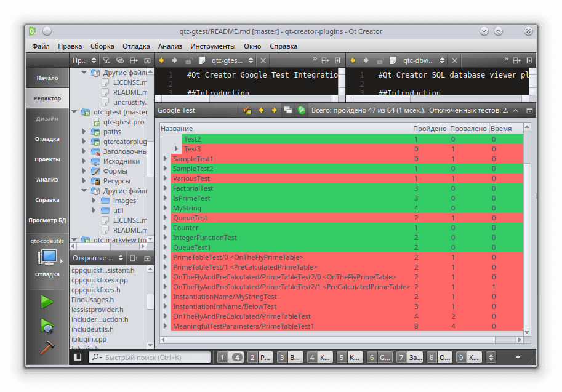562x392 pixels.
Task: Open cppquickfixes.cpp from open documents
Action: point(100,280)
